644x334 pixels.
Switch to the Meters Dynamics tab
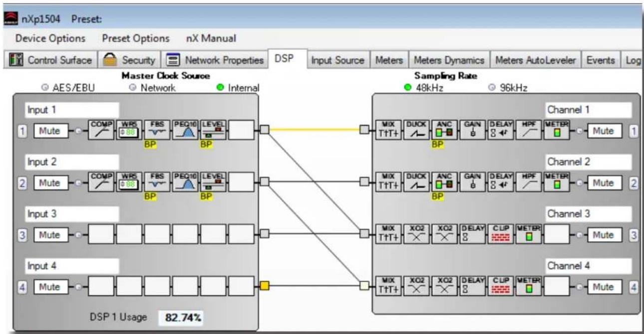[x=449, y=60]
